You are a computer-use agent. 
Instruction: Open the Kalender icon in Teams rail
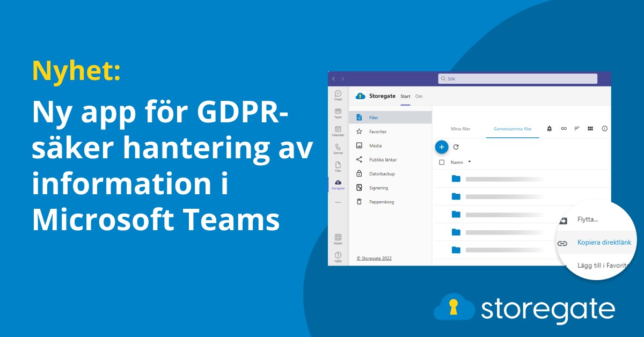338,130
